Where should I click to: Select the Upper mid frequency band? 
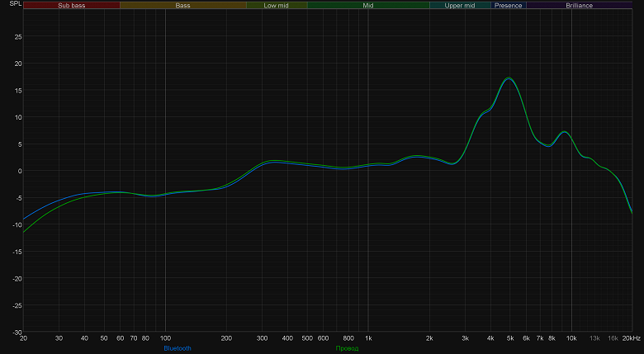(x=460, y=5)
